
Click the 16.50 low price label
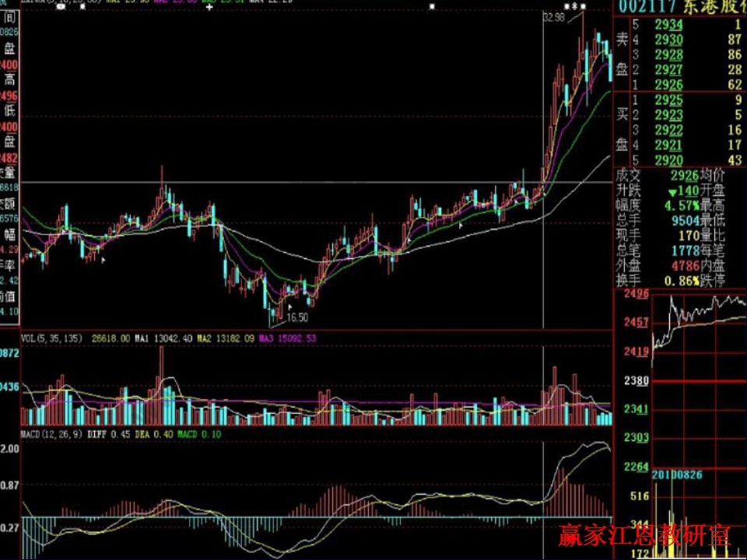click(x=297, y=318)
